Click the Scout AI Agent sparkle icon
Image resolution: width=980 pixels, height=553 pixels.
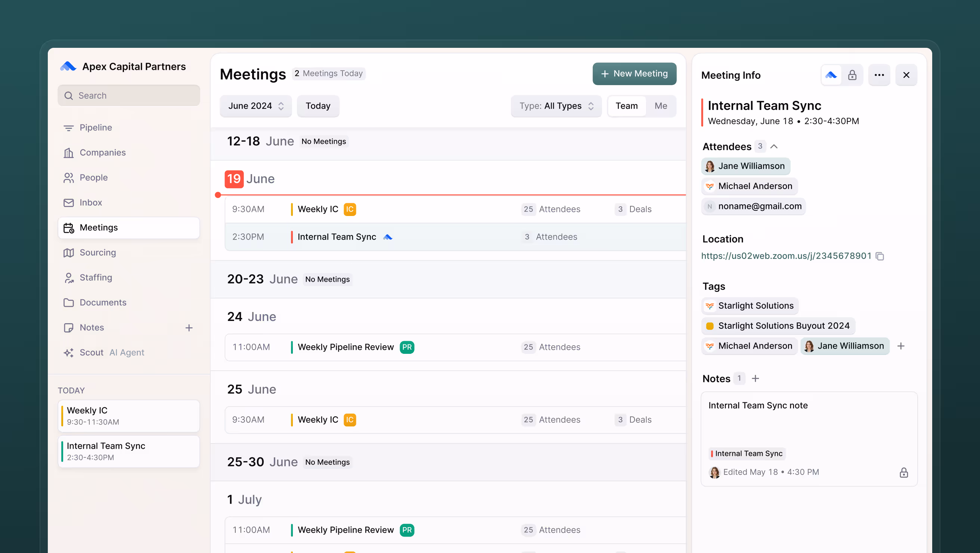[x=68, y=353]
